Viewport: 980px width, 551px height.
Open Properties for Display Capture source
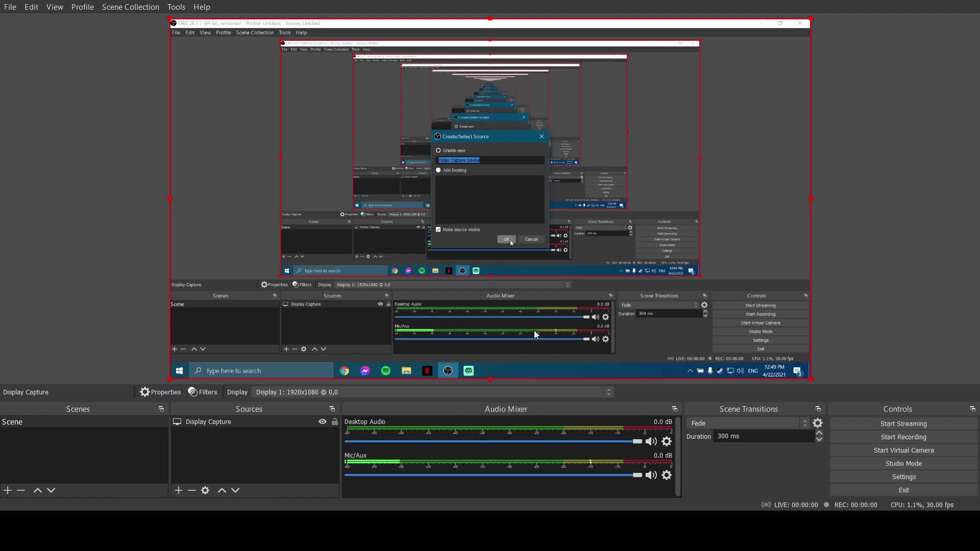pyautogui.click(x=160, y=392)
